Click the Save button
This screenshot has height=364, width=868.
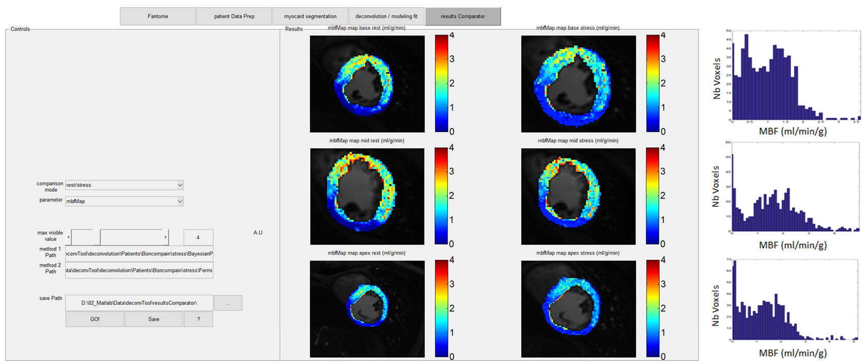[x=153, y=319]
